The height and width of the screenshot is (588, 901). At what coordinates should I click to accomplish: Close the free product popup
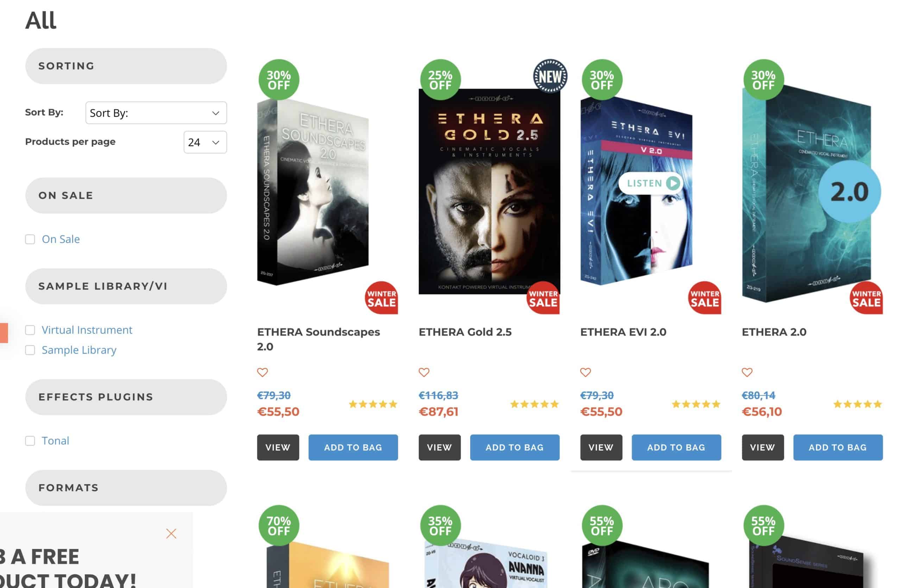171,533
